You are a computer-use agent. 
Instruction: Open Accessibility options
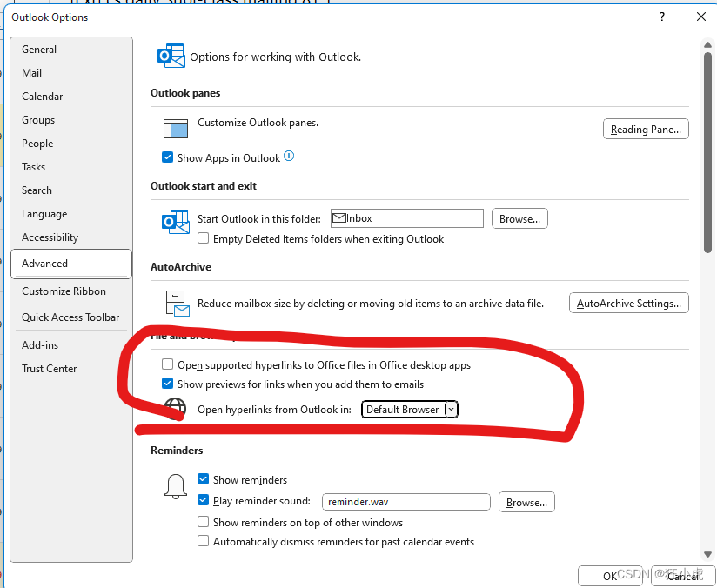(x=71, y=237)
